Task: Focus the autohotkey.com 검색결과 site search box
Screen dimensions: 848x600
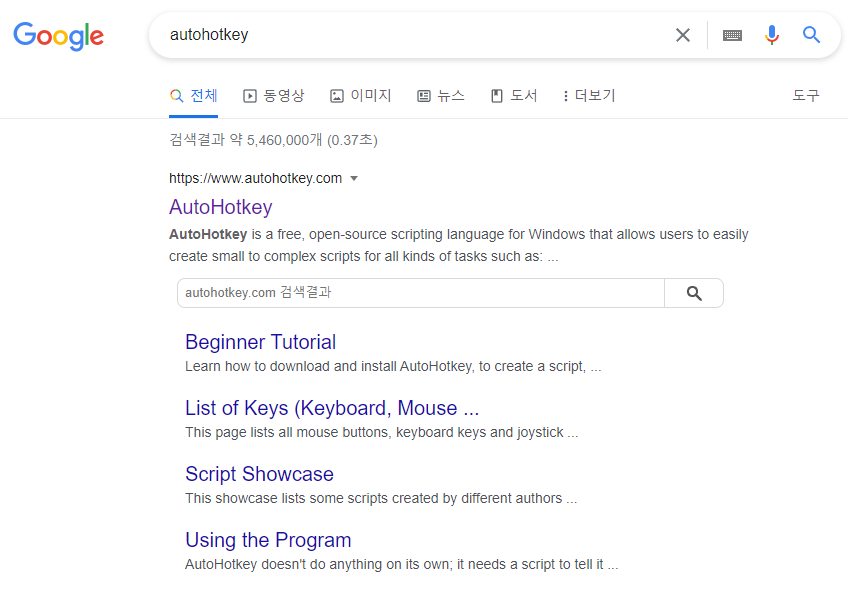Action: [x=421, y=293]
